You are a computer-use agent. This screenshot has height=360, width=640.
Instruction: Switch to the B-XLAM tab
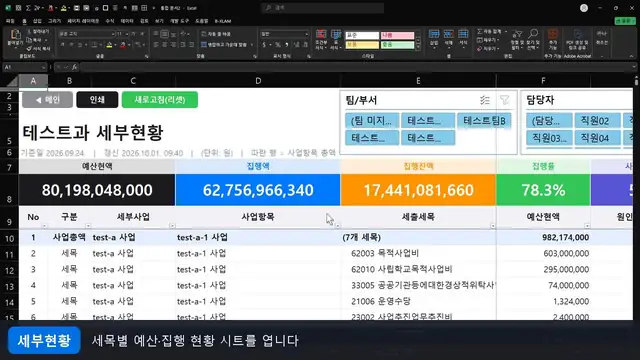[x=223, y=21]
